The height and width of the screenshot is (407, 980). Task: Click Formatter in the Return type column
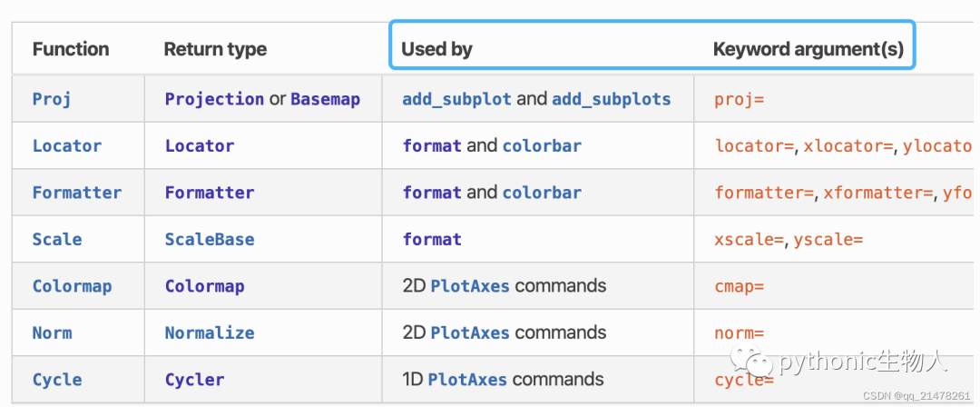210,193
